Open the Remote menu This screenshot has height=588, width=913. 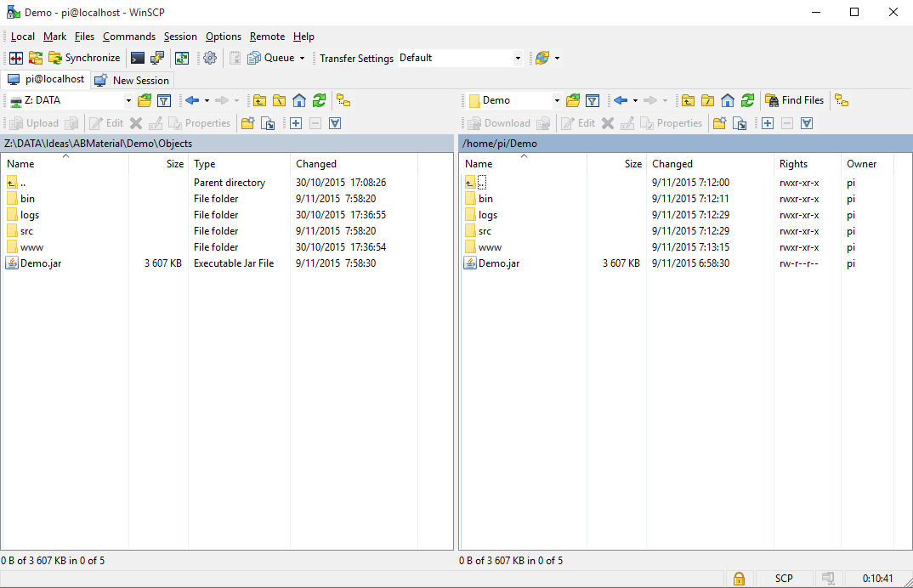coord(267,37)
